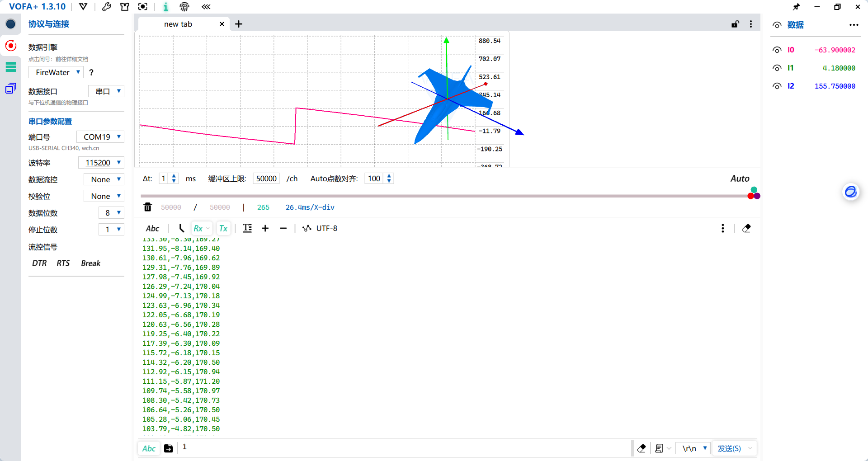Collapse sidebar with double-chevron icon
The width and height of the screenshot is (868, 461).
[x=206, y=7]
